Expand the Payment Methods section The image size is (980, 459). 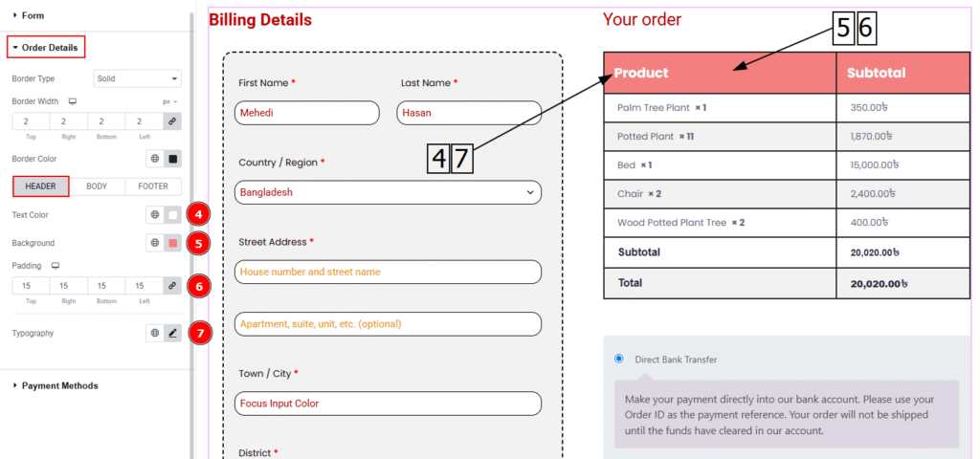[x=58, y=385]
